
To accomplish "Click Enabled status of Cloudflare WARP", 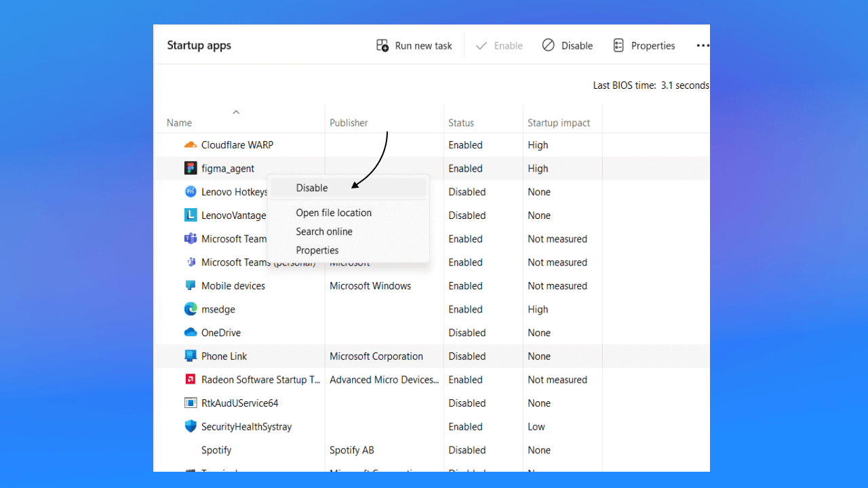I will pyautogui.click(x=465, y=145).
